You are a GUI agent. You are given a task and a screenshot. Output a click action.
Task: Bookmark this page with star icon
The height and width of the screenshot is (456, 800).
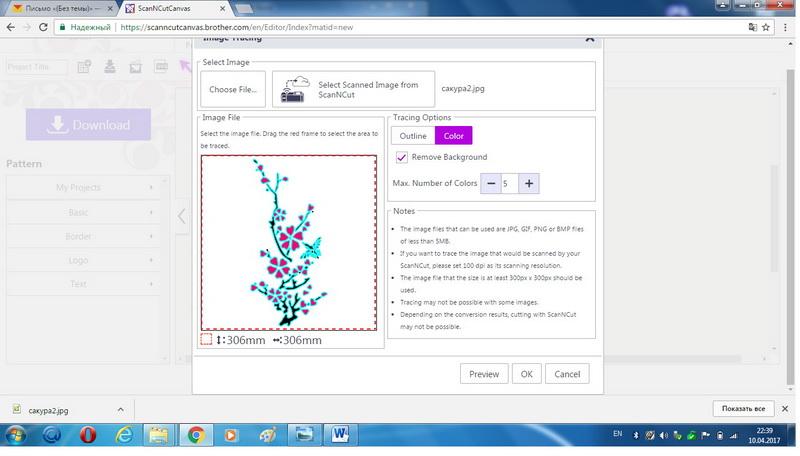766,27
